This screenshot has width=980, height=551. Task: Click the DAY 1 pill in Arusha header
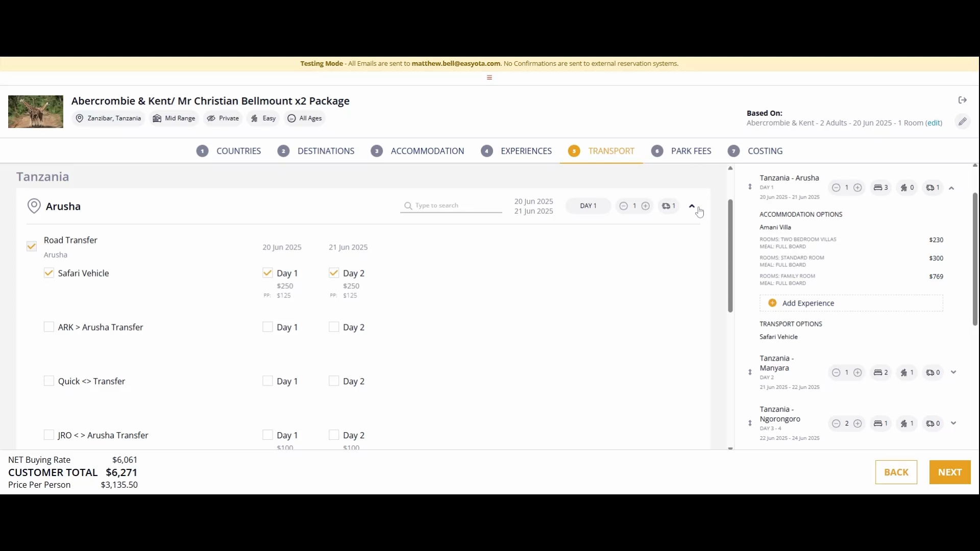(588, 206)
